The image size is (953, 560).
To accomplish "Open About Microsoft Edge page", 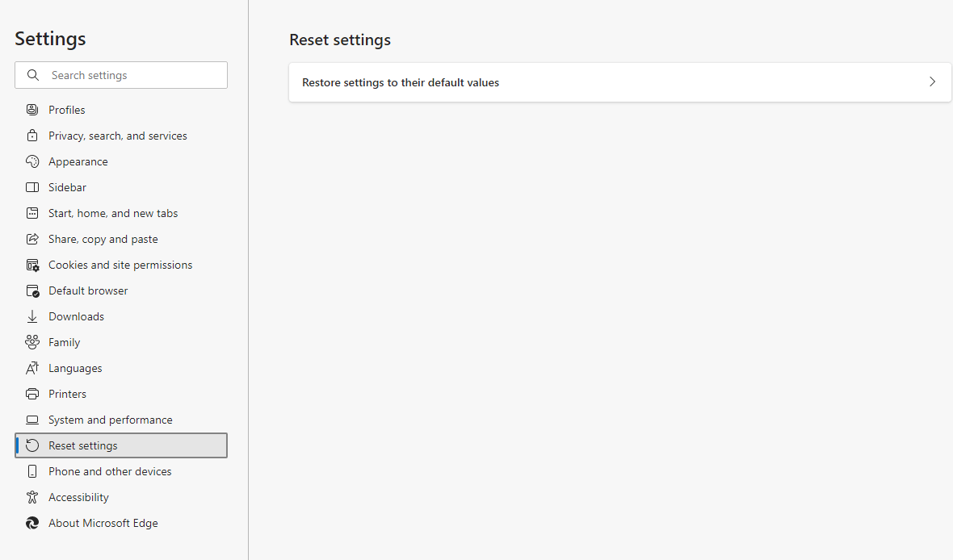I will pyautogui.click(x=121, y=523).
